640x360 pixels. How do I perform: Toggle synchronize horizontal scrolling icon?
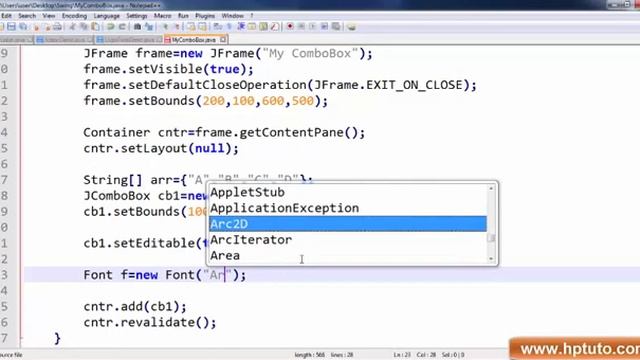click(202, 27)
